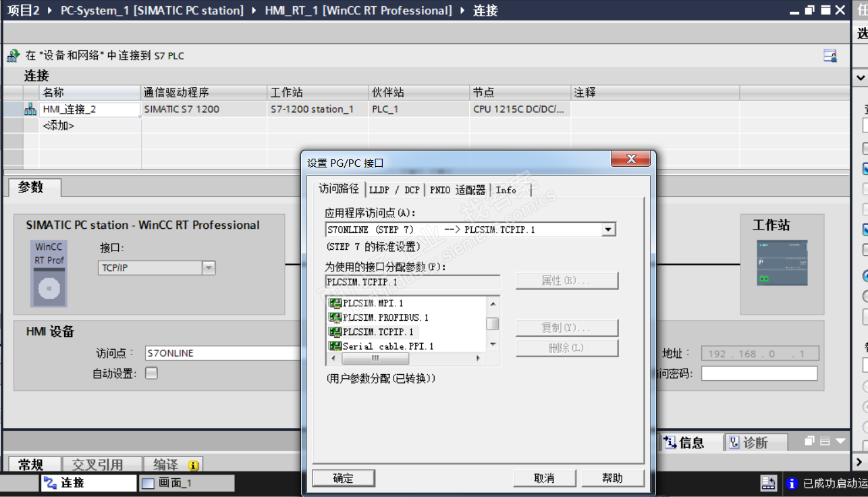Click the interface list scroll down arrow

(493, 344)
